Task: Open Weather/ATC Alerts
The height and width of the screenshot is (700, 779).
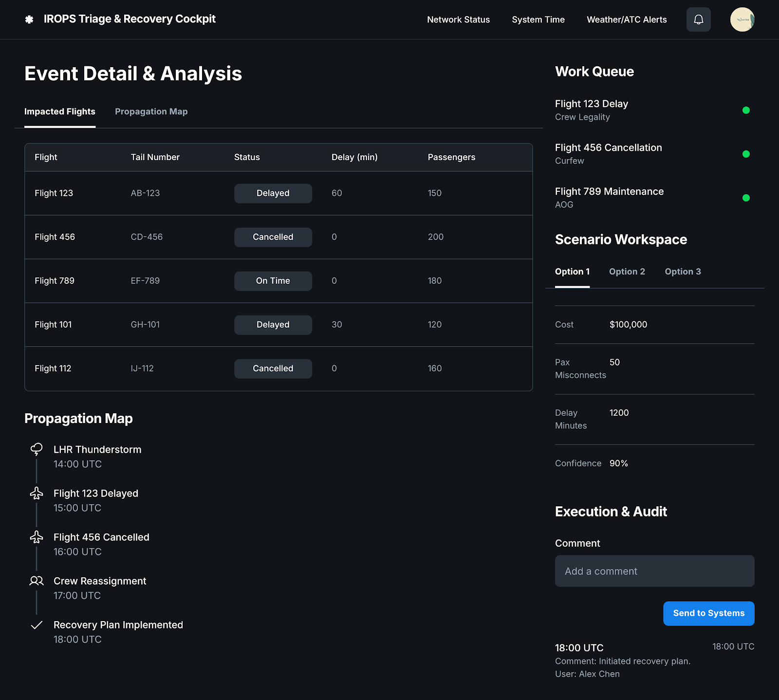Action: [x=627, y=19]
